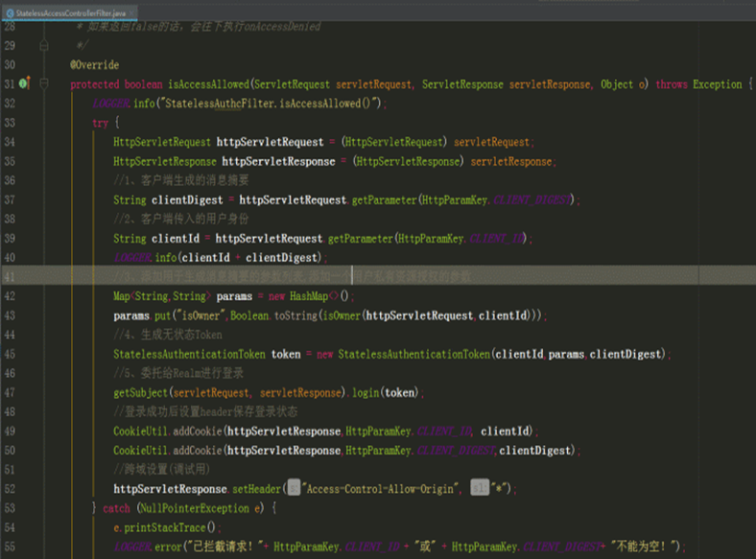
Task: Click the comment '//4、生成无状态Token'
Action: [x=168, y=335]
